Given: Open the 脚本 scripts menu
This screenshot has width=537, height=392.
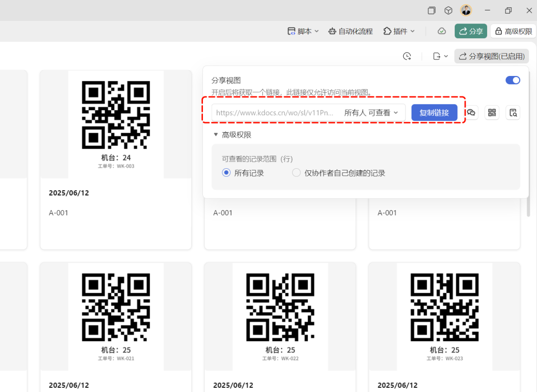Looking at the screenshot, I should (303, 31).
